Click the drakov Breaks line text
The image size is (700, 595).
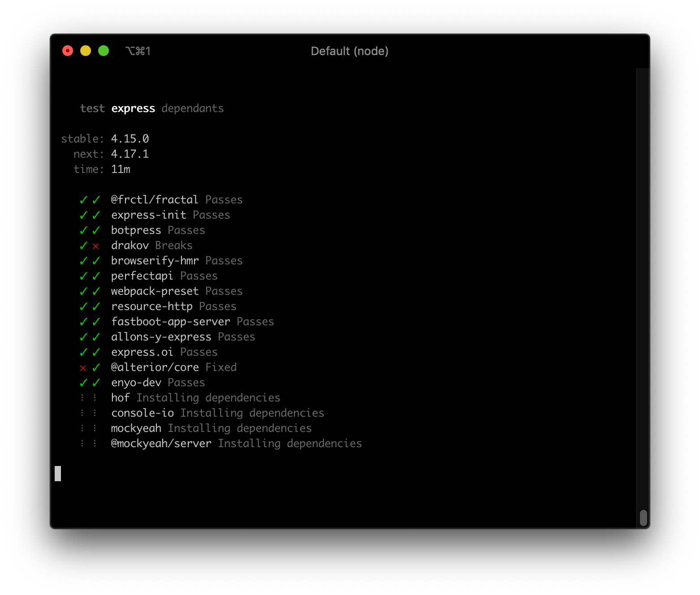click(x=151, y=246)
